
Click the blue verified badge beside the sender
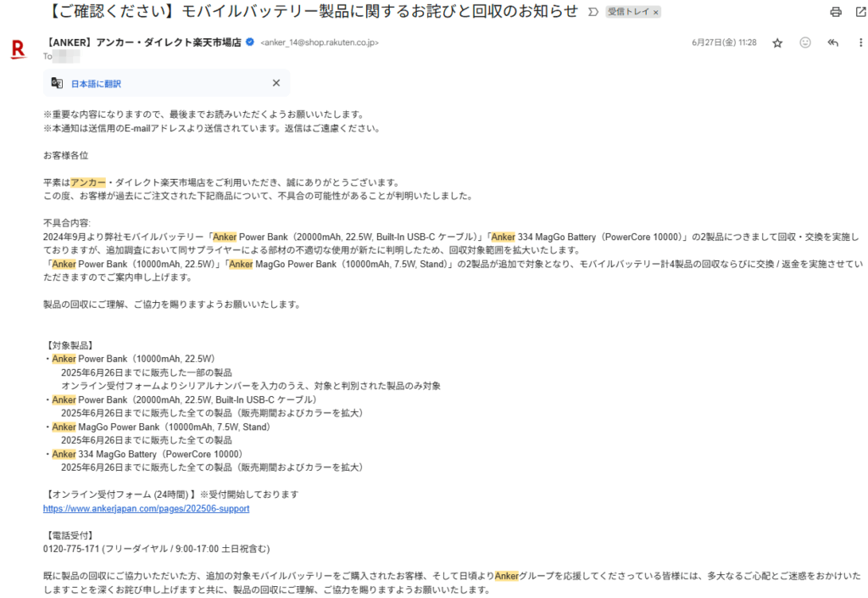250,42
